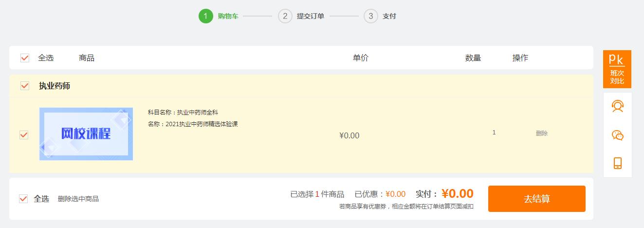Click step 1 shopping cart circle
Image resolution: width=644 pixels, height=228 pixels.
point(205,16)
